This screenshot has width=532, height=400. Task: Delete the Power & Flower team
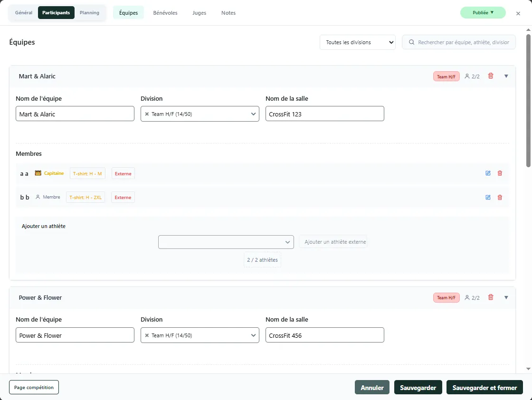pos(491,297)
